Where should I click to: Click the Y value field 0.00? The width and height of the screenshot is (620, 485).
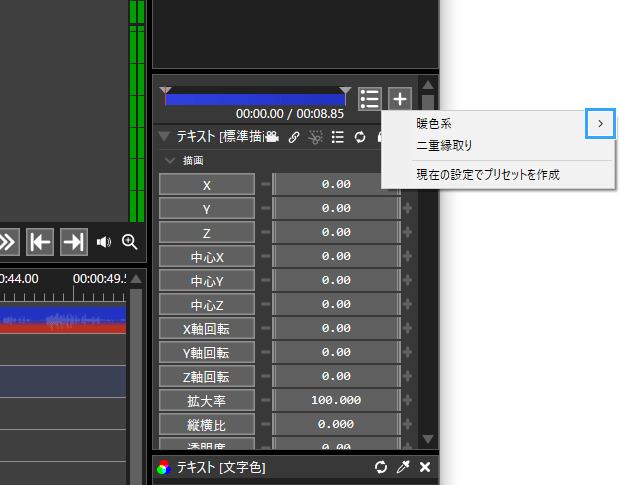336,208
